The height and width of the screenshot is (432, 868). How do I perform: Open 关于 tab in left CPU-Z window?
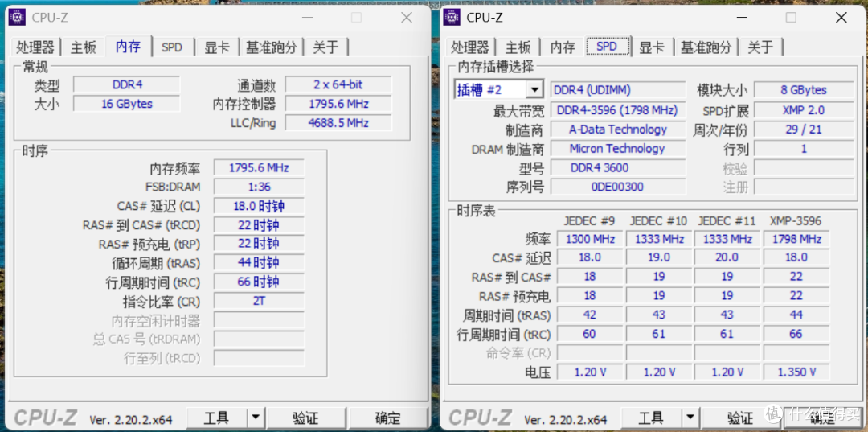(325, 47)
